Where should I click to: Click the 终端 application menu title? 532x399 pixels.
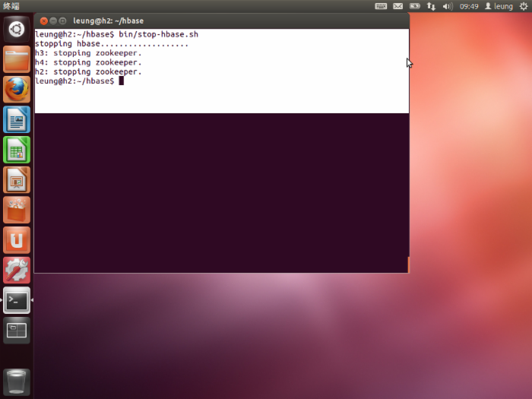11,6
